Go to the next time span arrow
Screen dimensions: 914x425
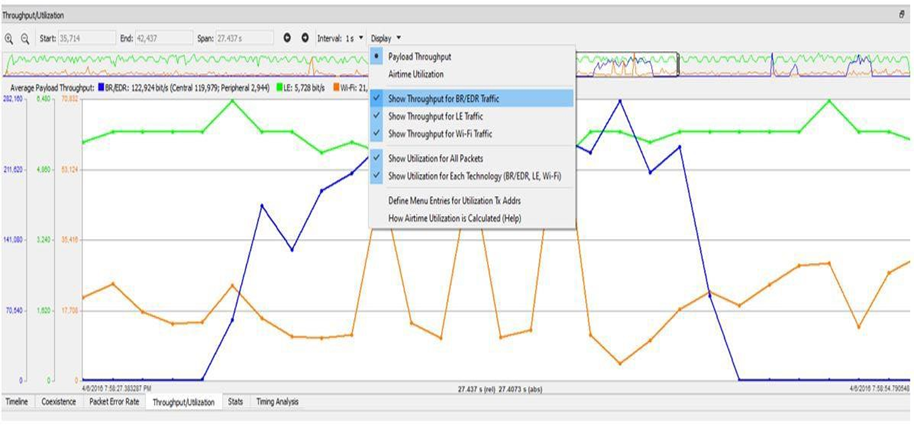pos(305,38)
